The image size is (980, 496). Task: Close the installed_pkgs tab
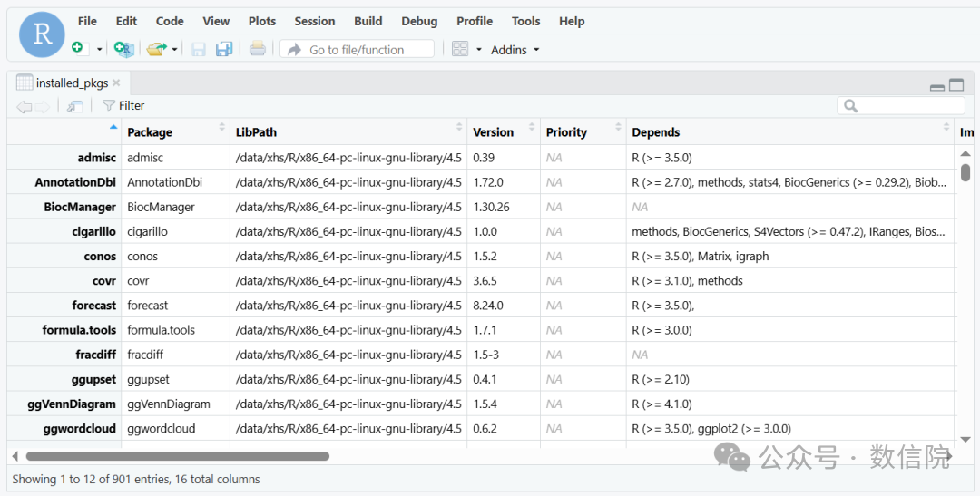pos(116,83)
